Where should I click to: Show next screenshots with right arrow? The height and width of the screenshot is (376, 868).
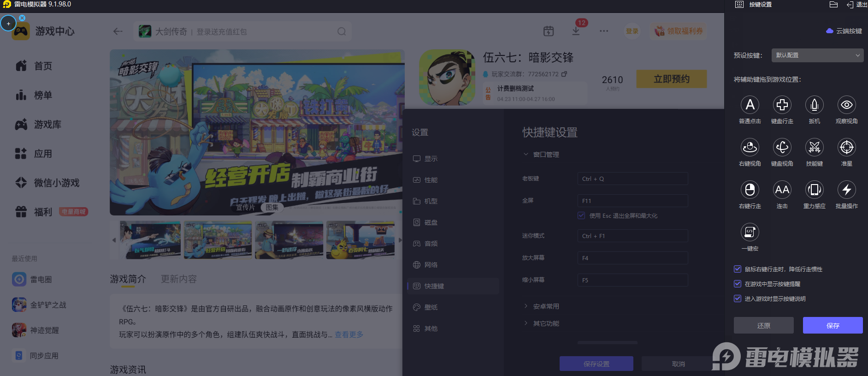pos(400,240)
